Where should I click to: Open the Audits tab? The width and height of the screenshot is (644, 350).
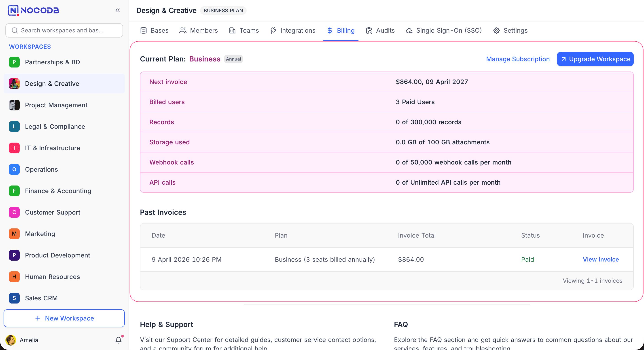click(x=380, y=30)
